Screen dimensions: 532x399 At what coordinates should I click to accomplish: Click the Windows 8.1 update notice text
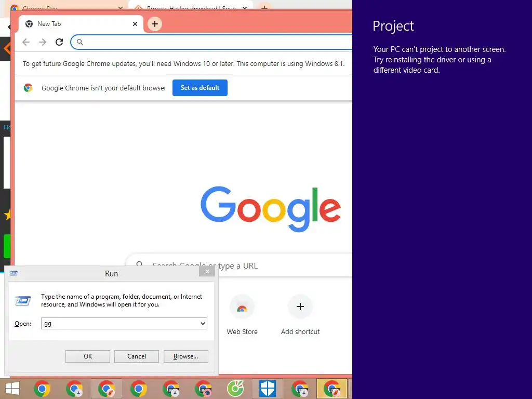183,64
